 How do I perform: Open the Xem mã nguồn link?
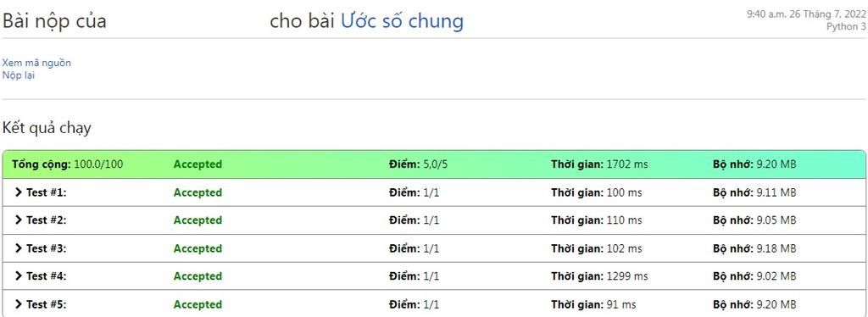pos(36,63)
